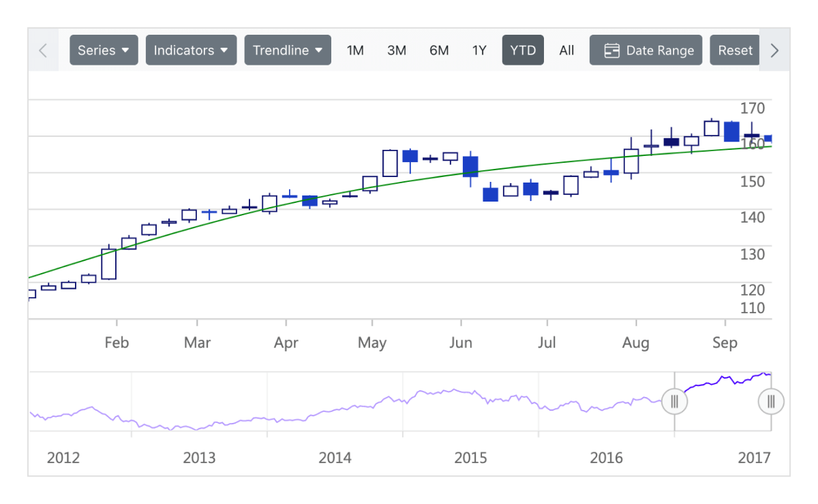Click the right grip handle on range navigator
Image resolution: width=818 pixels, height=504 pixels.
tap(771, 402)
